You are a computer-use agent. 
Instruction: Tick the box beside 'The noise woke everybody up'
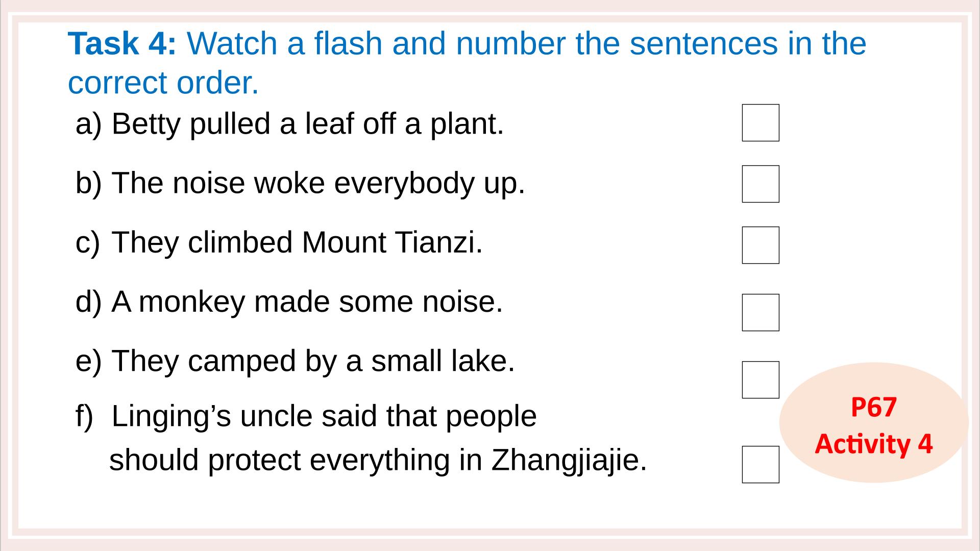(x=761, y=184)
